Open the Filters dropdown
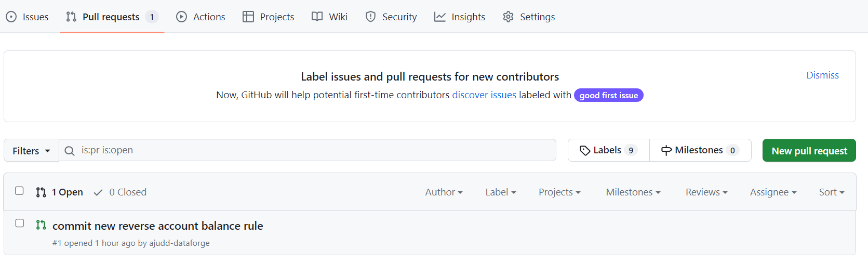868x263 pixels. tap(31, 151)
